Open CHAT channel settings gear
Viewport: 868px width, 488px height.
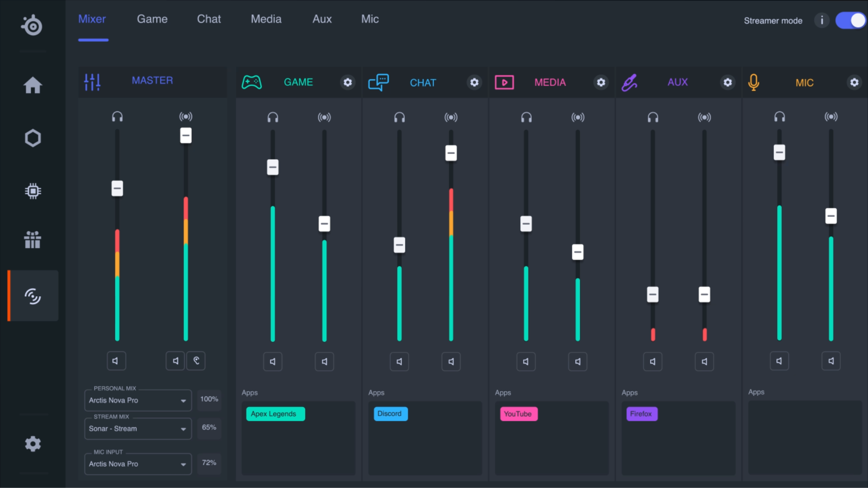pyautogui.click(x=474, y=82)
